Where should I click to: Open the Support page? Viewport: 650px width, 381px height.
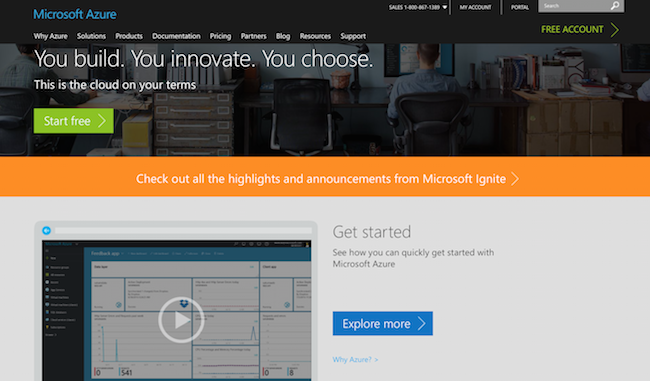point(353,36)
